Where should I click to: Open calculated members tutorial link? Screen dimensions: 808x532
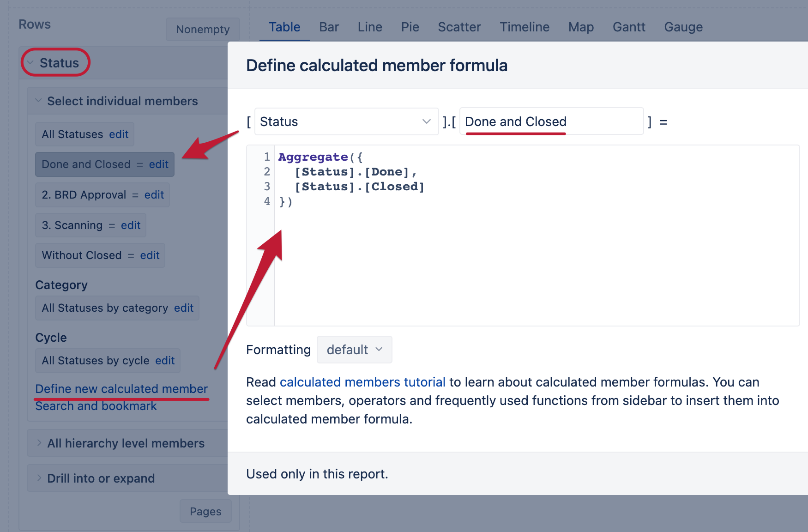tap(362, 382)
